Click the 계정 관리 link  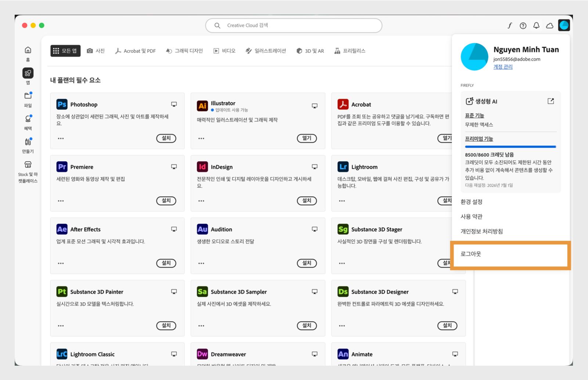coord(503,67)
